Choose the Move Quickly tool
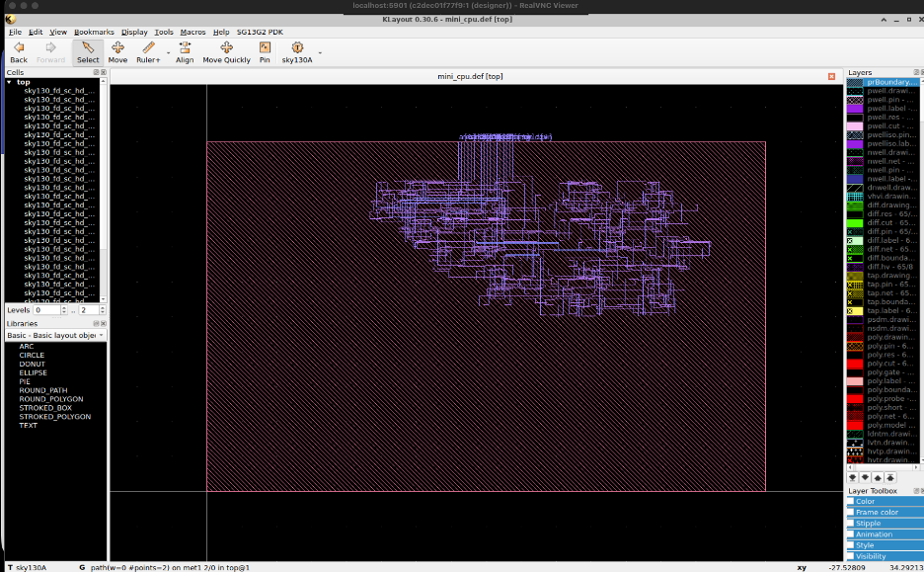924x573 pixels. point(226,51)
